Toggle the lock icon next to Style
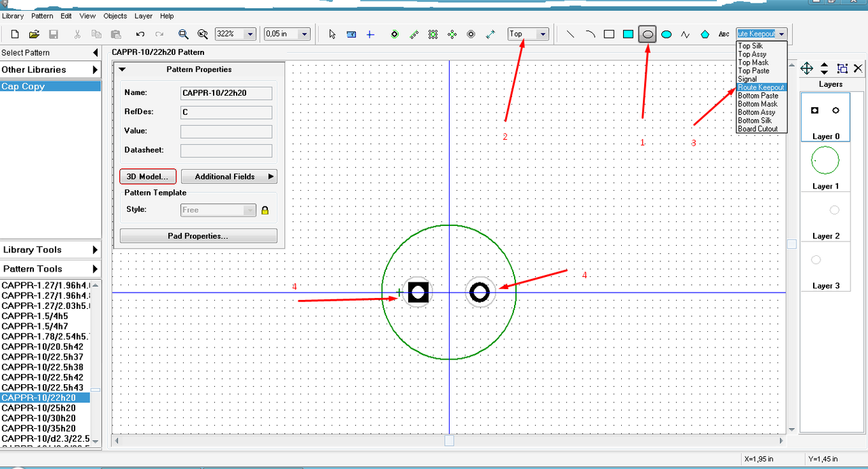 click(264, 210)
